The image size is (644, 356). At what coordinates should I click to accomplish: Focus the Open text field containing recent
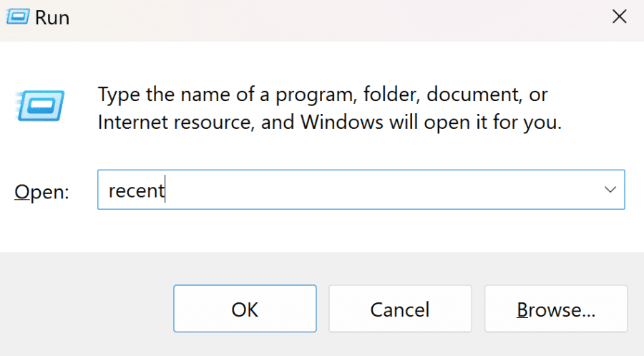[361, 190]
